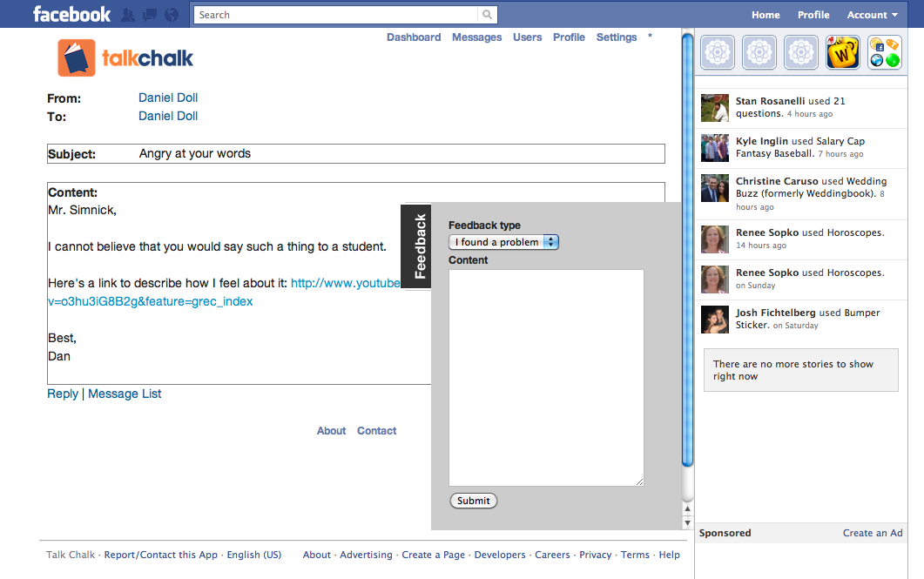This screenshot has height=579, width=924.
Task: View Kyle Inglin's profile photo
Action: click(715, 148)
